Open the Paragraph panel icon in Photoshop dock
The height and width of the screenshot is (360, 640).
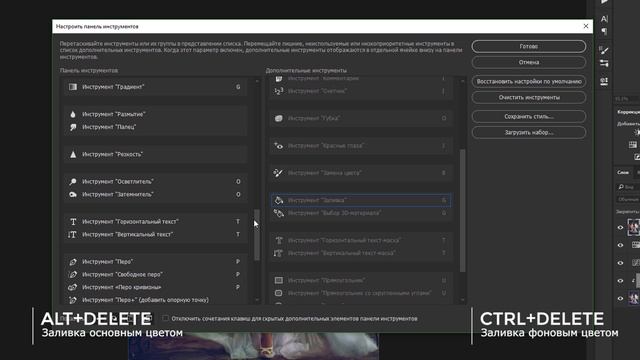604,31
